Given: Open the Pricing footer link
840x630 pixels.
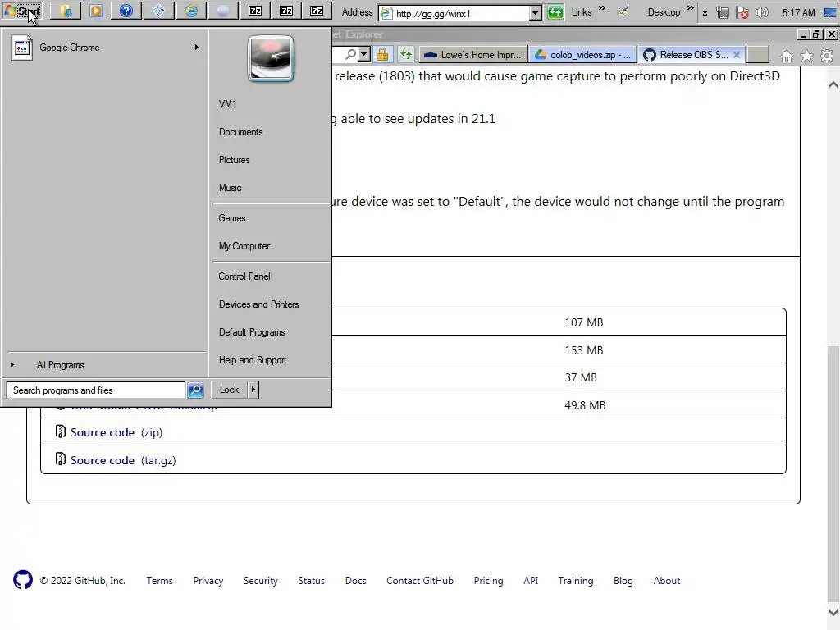Looking at the screenshot, I should pyautogui.click(x=489, y=581).
